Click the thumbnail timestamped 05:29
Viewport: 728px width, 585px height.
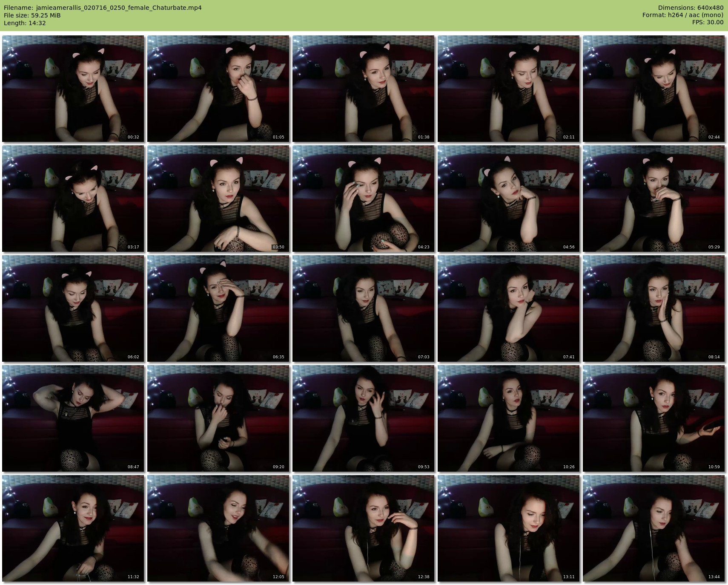(x=654, y=199)
